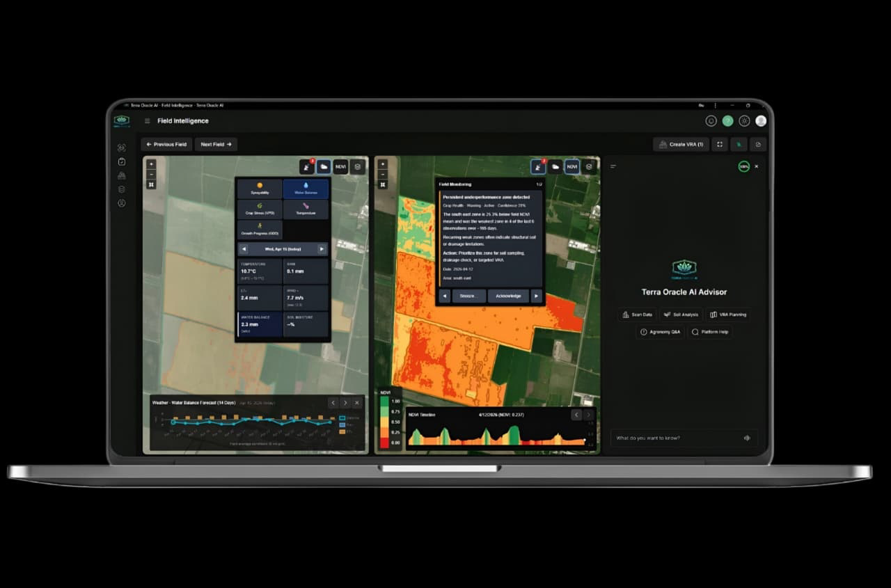Open the farm buildings icon in the left sidebar
891x588 pixels.
[x=122, y=175]
